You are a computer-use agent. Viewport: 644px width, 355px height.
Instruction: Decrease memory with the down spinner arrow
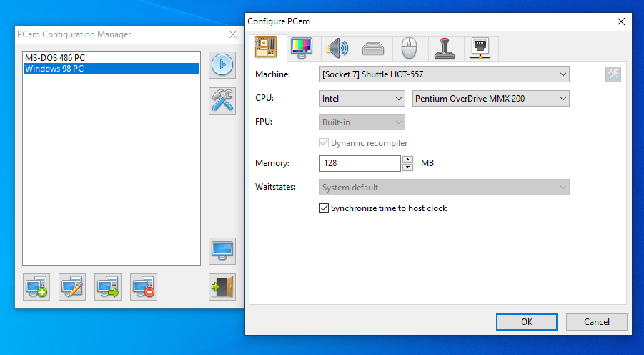(x=408, y=167)
